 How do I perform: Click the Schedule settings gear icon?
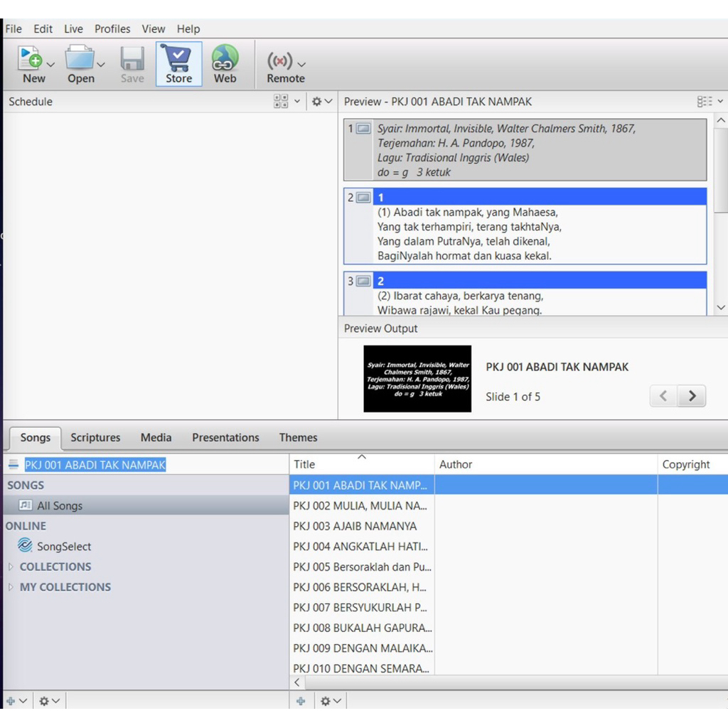pos(317,102)
